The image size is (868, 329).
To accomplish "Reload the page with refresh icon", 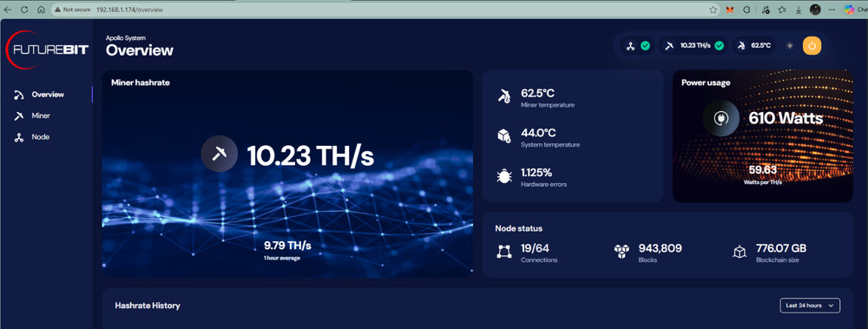I will 24,10.
